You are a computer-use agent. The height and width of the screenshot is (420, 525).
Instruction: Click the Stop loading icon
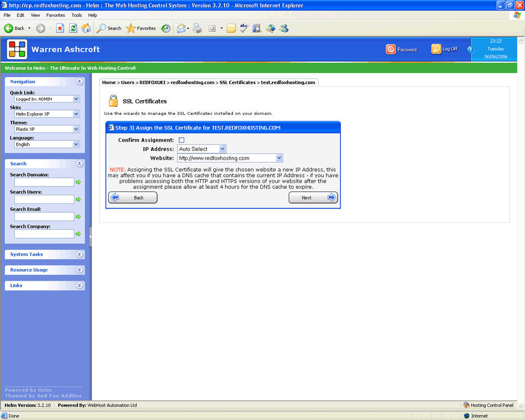pos(60,28)
